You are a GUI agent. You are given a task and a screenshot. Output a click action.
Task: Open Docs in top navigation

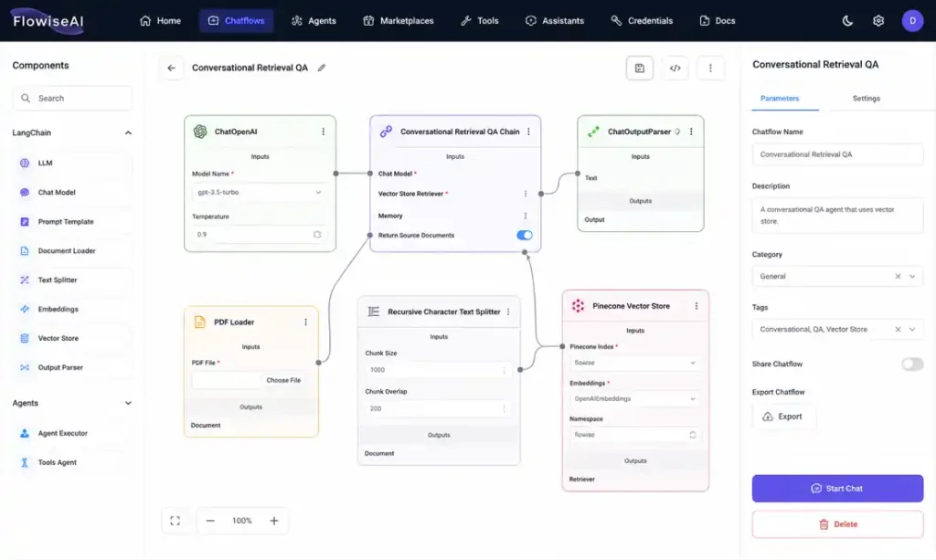(x=718, y=21)
